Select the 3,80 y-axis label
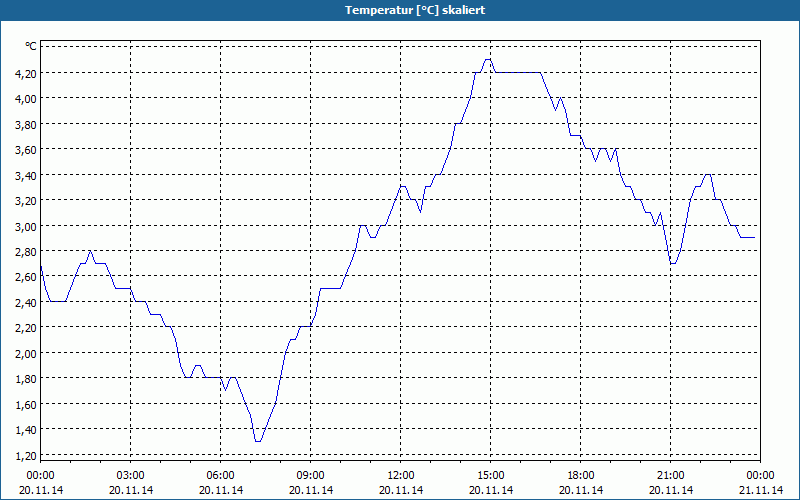 (x=26, y=124)
